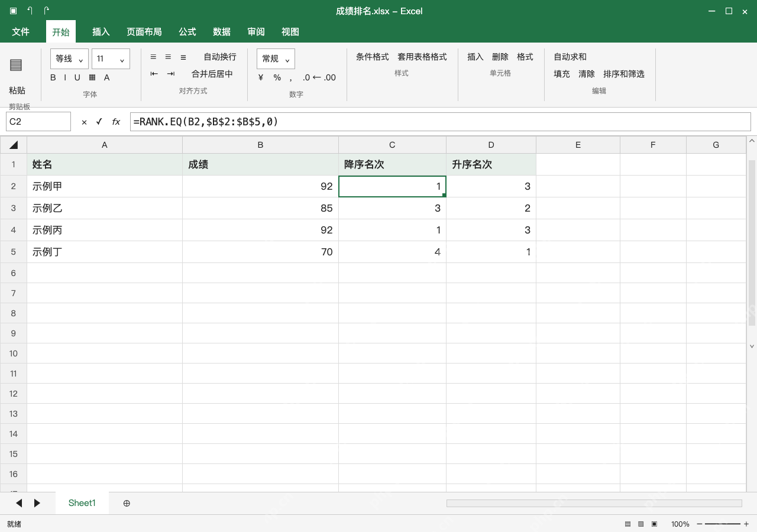Increase the cell indent
Screen dimensions: 757x532
(171, 74)
